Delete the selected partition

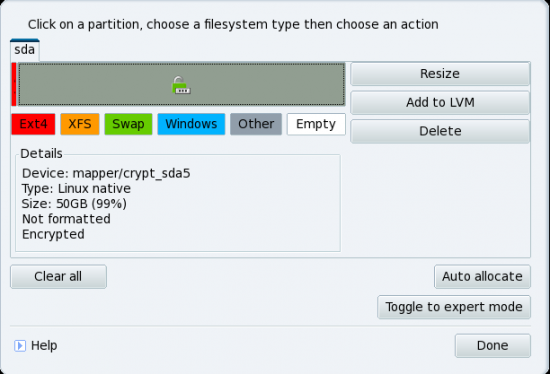[x=440, y=131]
